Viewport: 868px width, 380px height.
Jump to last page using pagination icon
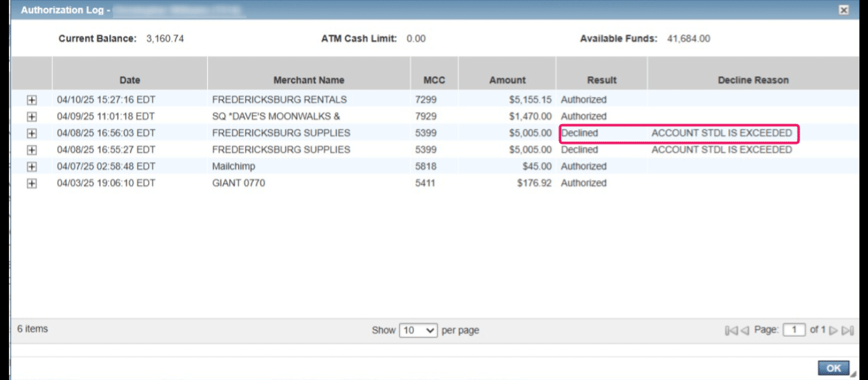pos(847,330)
